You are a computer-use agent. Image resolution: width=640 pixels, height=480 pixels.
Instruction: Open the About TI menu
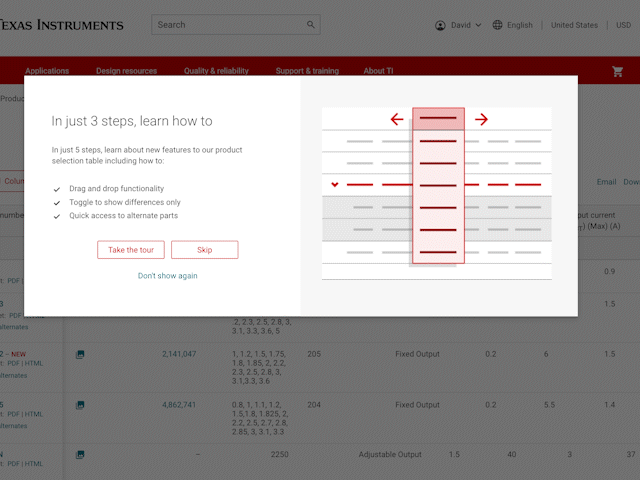point(378,71)
